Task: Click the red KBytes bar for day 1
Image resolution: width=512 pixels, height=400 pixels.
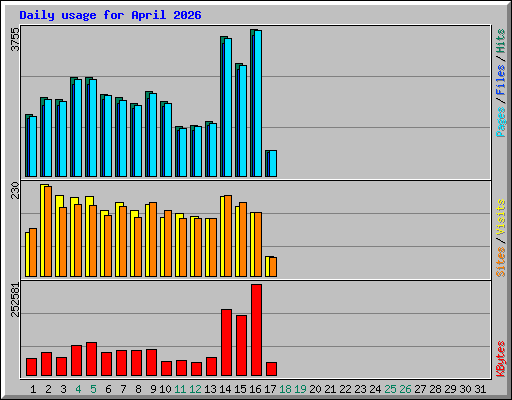Action: (x=31, y=367)
